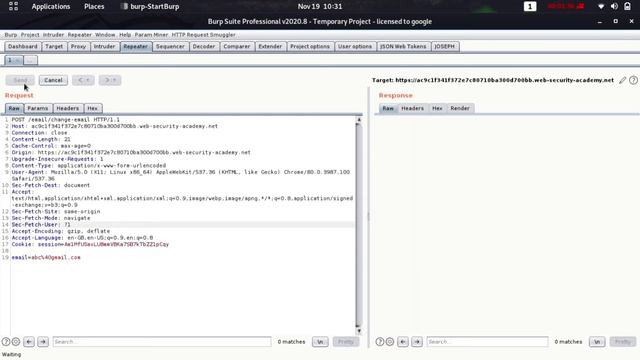Viewport: 640px width, 360px height.
Task: Jump to next request search match
Action: 43,342
